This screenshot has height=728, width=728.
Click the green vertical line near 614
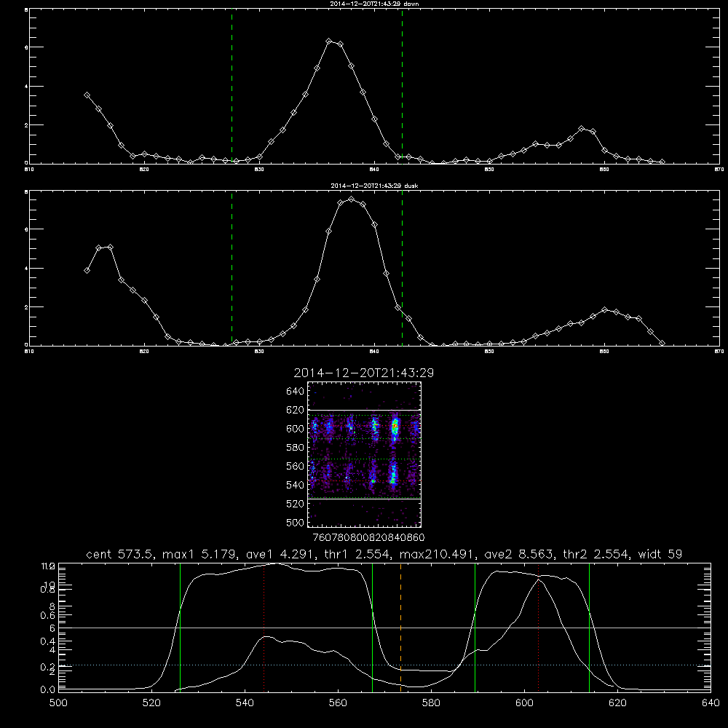(589, 627)
